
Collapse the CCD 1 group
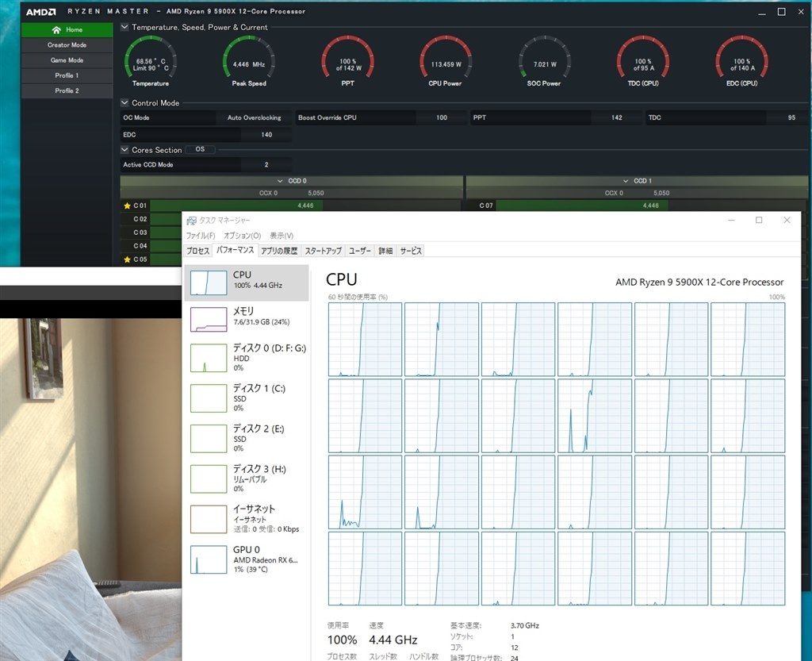[x=626, y=181]
